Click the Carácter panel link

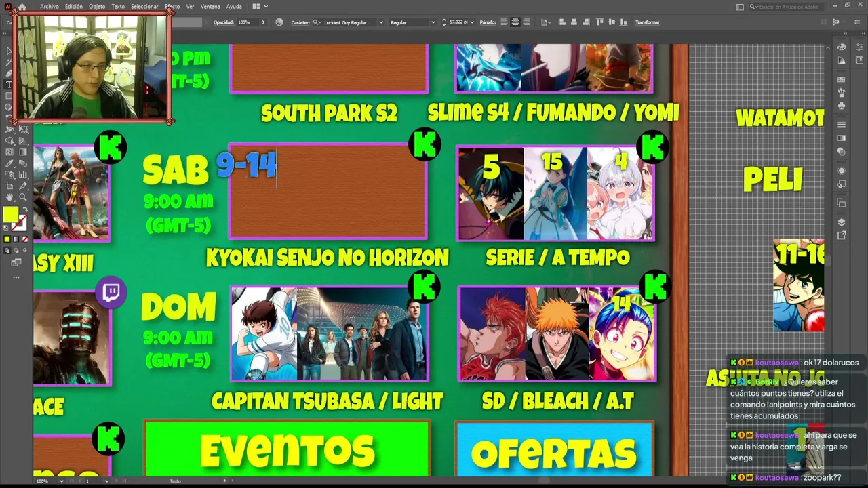click(300, 22)
